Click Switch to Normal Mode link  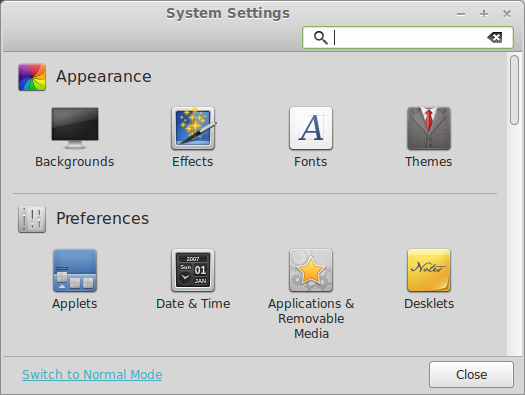[92, 375]
